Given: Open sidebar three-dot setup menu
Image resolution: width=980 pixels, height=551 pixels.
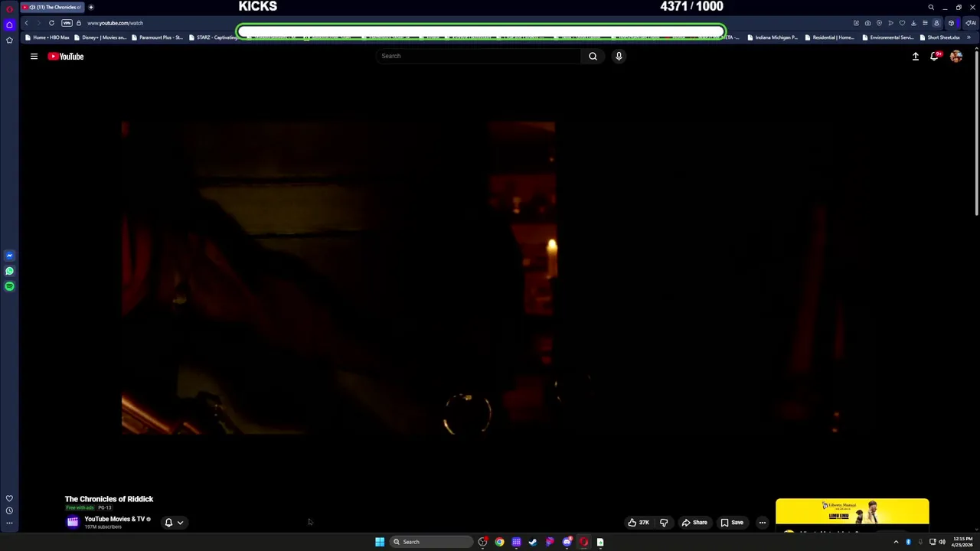Looking at the screenshot, I should [9, 523].
